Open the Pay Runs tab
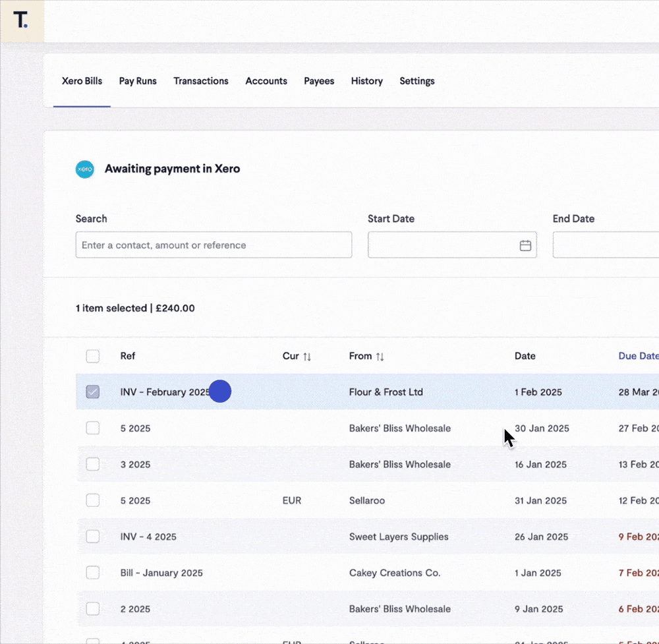The image size is (659, 644). pos(138,80)
